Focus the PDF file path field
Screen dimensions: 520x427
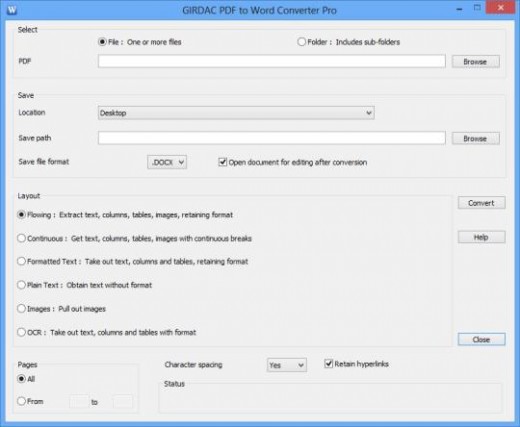tap(272, 61)
